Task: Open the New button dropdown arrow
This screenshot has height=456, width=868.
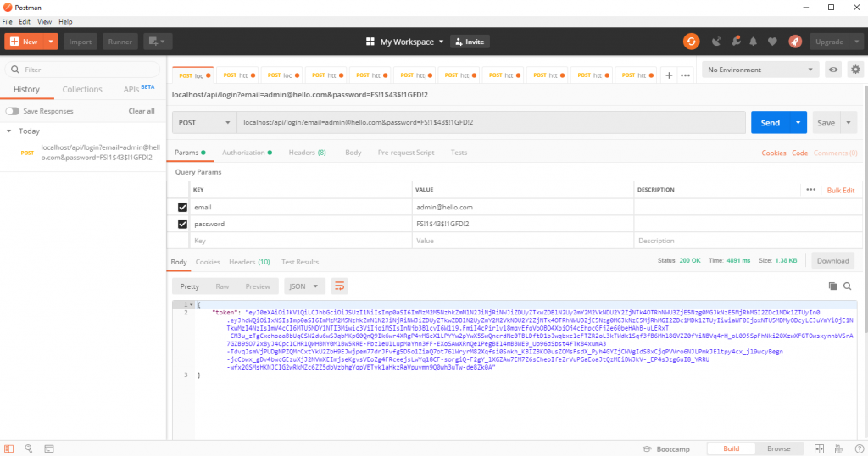Action: [50, 42]
